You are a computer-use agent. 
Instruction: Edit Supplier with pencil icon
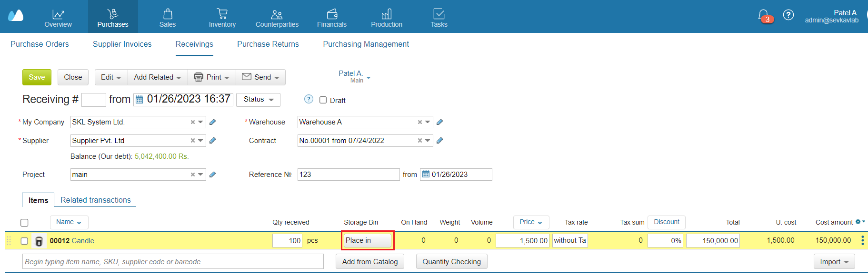pos(212,141)
